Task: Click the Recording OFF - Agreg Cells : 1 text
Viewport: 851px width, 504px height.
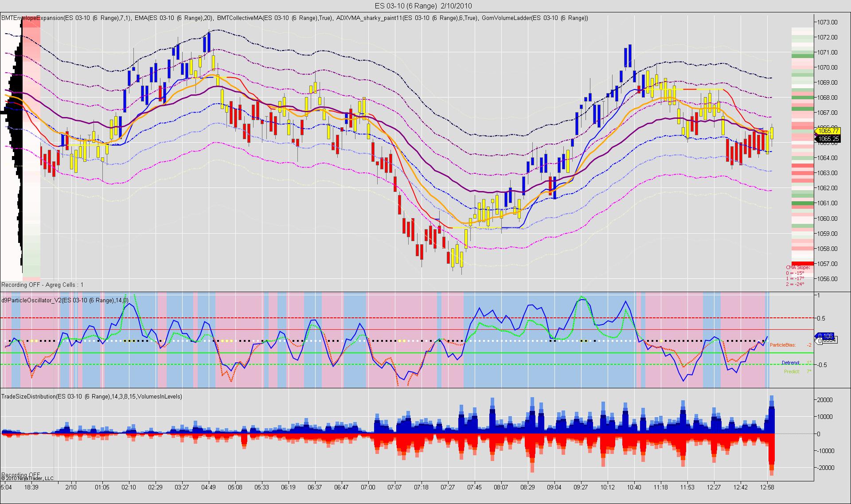Action: pos(43,285)
